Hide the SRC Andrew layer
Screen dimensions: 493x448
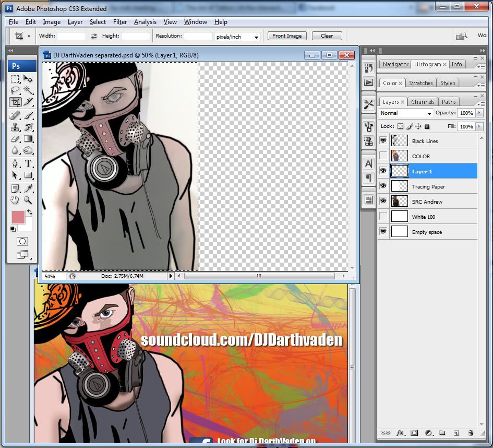[x=383, y=201]
